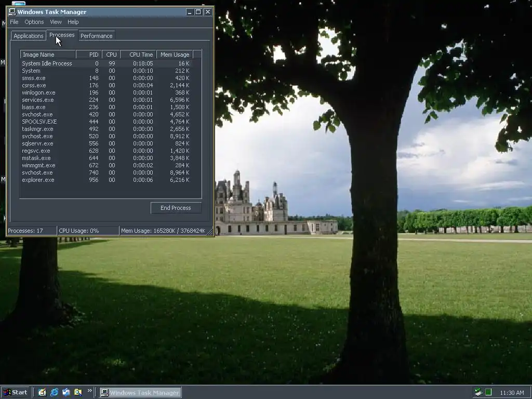Image resolution: width=532 pixels, height=399 pixels.
Task: Click the 8,964 K memory value
Action: (x=179, y=172)
